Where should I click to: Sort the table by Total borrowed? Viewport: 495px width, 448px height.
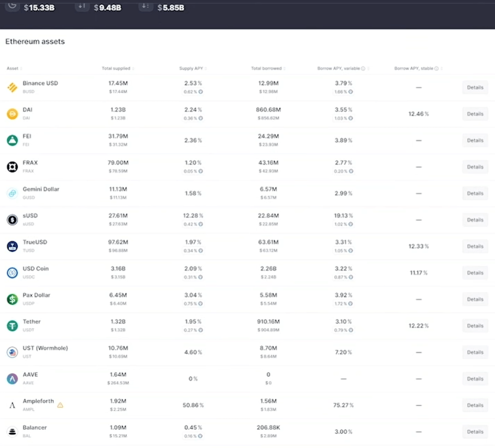(x=268, y=69)
